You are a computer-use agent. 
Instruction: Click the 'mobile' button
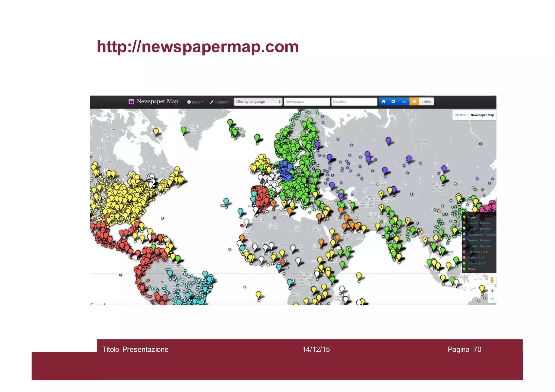[x=426, y=102]
